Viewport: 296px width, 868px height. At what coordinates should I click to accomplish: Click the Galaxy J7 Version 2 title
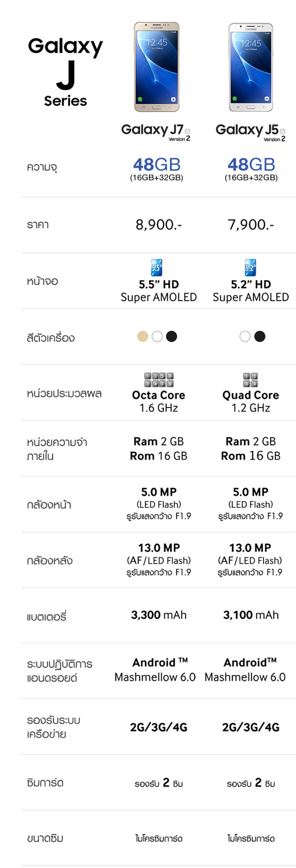pyautogui.click(x=156, y=132)
